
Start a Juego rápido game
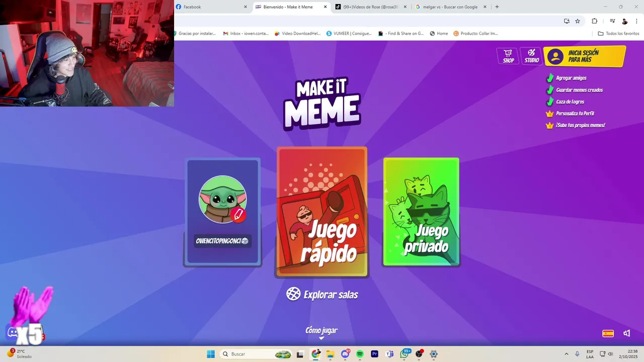click(322, 212)
